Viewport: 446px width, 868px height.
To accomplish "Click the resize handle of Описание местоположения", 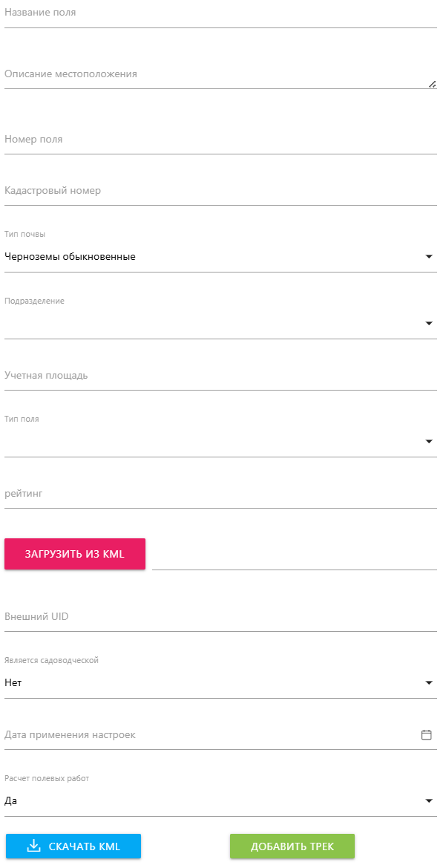I will (x=432, y=84).
